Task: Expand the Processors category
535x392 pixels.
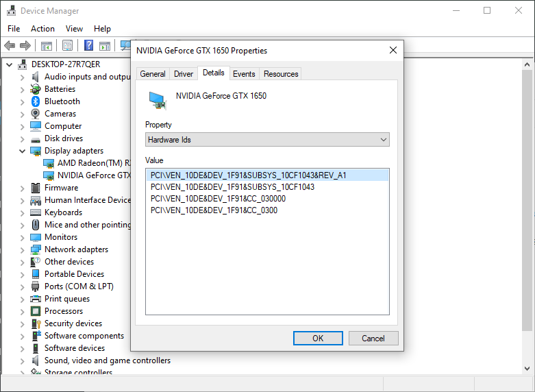Action: pyautogui.click(x=23, y=311)
